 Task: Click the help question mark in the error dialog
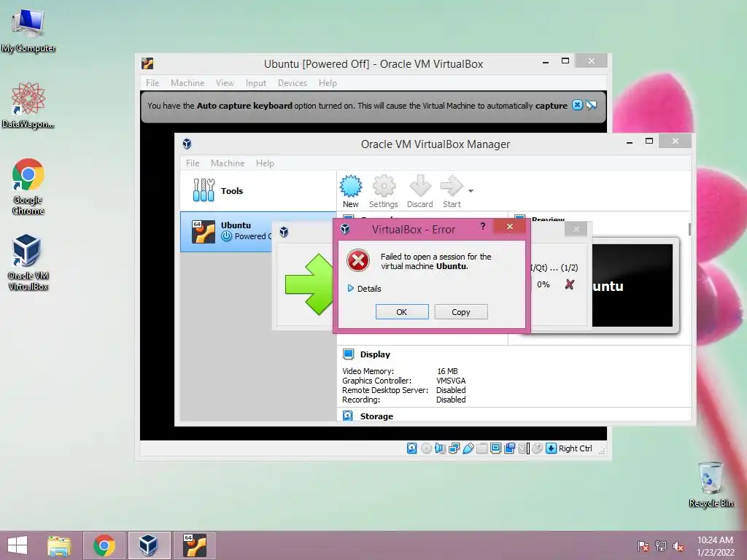[483, 226]
